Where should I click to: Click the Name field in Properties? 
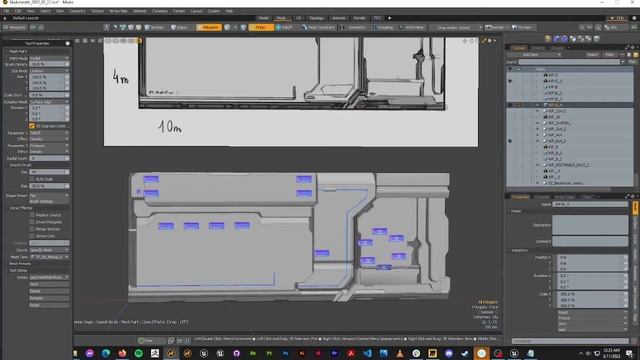590,204
